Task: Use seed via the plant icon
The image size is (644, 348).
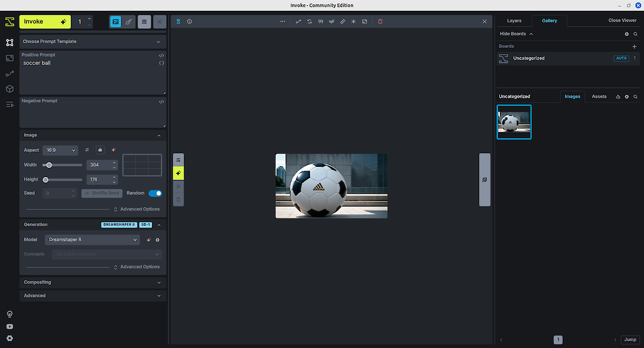Action: point(331,22)
